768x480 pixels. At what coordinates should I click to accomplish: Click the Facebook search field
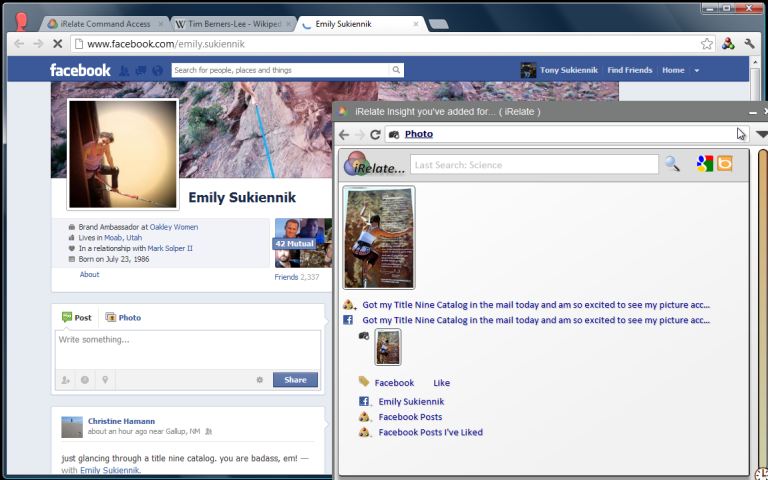(281, 70)
